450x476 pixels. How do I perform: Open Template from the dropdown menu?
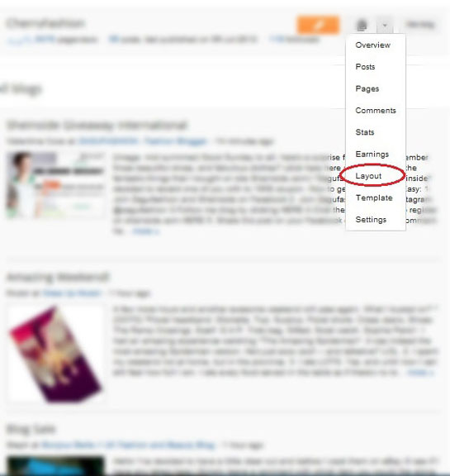(x=374, y=198)
